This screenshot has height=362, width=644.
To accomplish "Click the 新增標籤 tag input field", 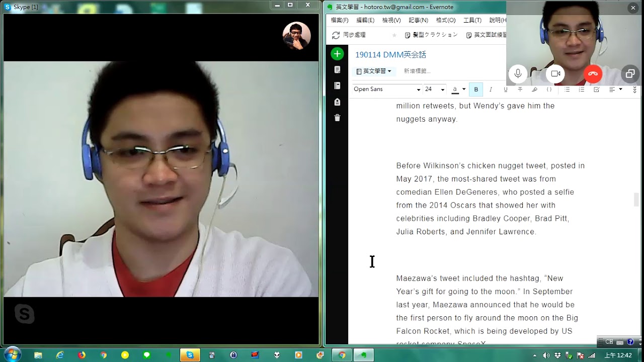I will point(417,71).
